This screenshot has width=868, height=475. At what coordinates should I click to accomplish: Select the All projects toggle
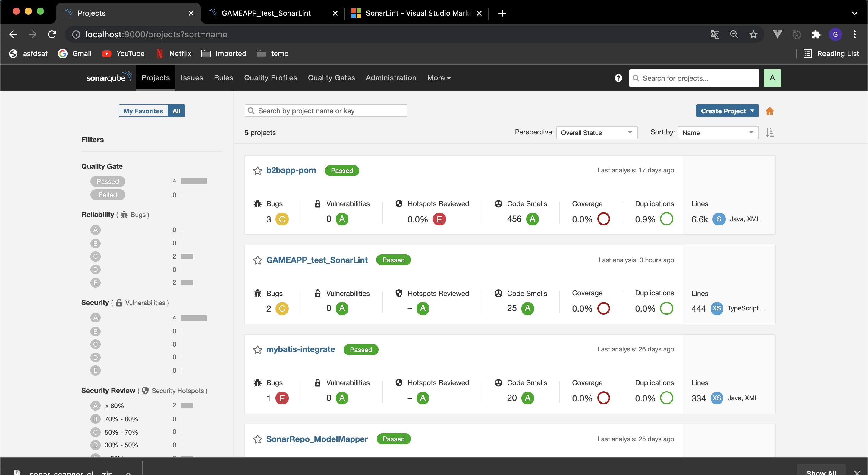tap(176, 111)
